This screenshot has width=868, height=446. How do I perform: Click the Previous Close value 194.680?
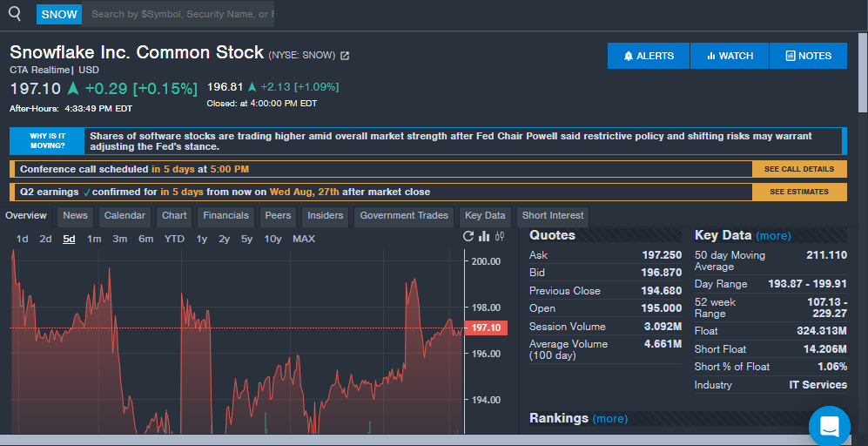(662, 291)
